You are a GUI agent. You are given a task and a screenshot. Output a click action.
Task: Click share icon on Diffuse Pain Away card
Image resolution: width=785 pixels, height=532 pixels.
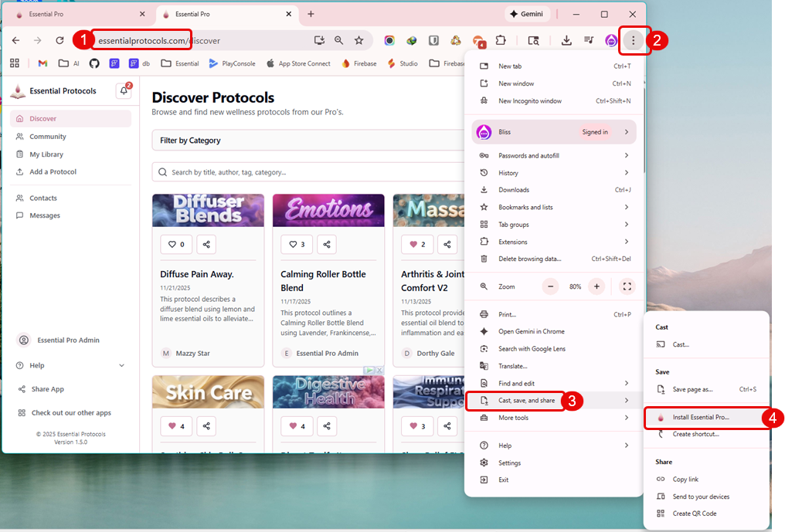click(206, 245)
